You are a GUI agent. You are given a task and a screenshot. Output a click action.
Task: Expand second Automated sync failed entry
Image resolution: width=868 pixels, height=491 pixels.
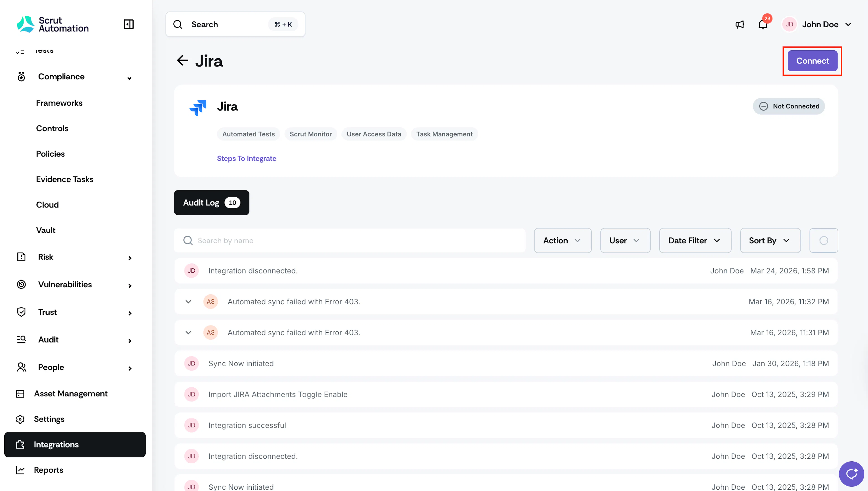[x=189, y=333]
